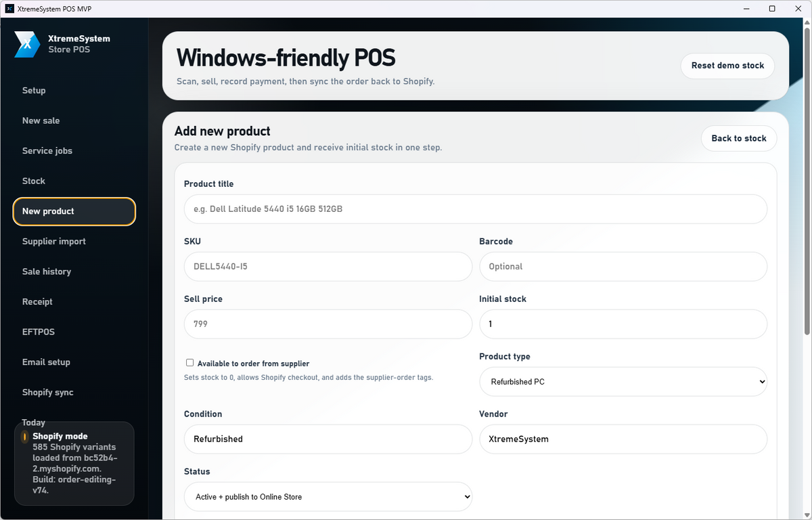Focus the Product title input field
Screen dimensions: 812x520
click(476, 209)
